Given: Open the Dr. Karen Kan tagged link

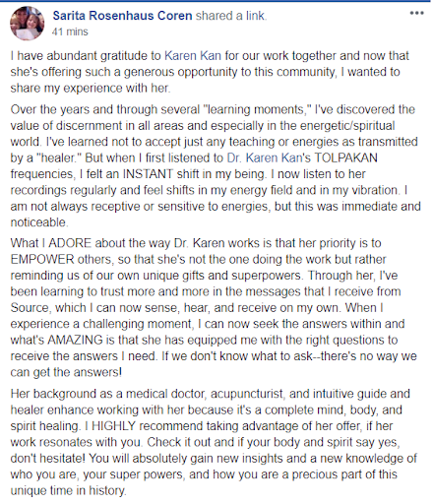Looking at the screenshot, I should click(x=265, y=157).
